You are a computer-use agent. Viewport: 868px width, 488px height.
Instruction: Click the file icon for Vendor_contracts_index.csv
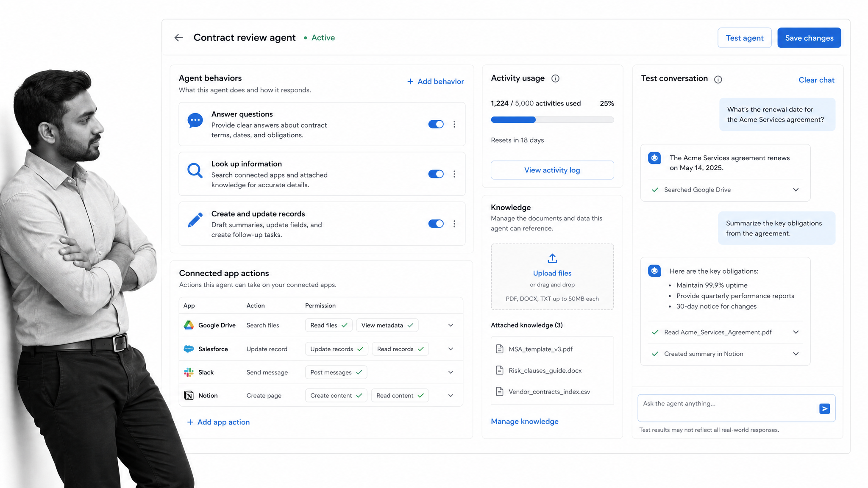pos(500,391)
